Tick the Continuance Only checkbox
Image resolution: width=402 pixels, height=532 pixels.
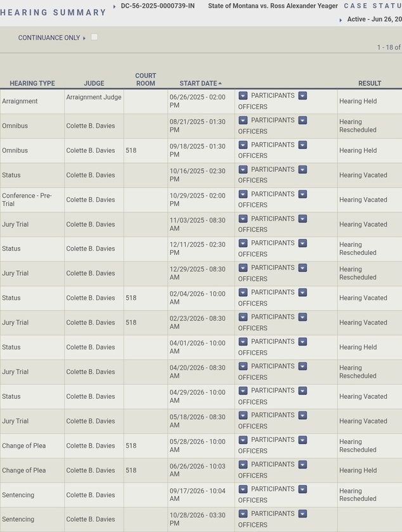pos(94,37)
